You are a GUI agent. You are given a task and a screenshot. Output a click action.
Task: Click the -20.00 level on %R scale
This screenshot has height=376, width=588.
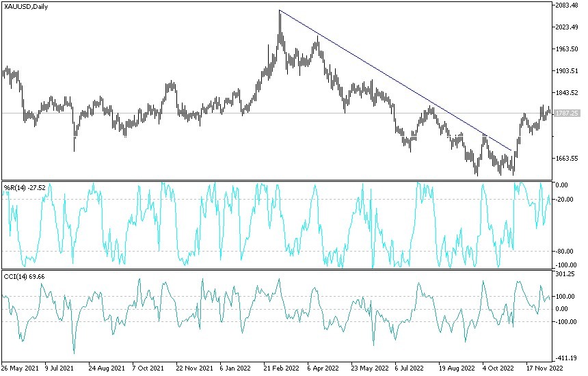coord(564,200)
